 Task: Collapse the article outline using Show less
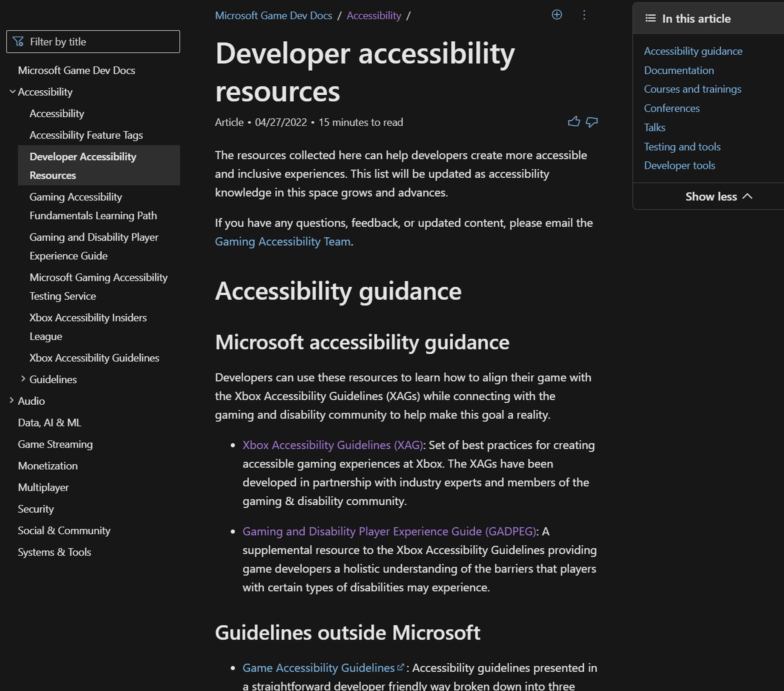coord(719,196)
